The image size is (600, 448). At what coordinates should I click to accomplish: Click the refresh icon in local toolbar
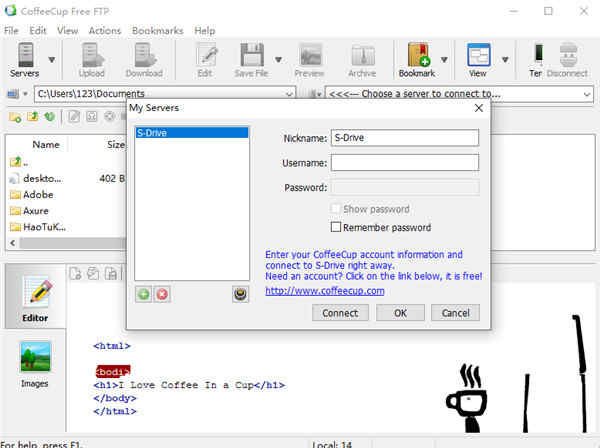50,116
